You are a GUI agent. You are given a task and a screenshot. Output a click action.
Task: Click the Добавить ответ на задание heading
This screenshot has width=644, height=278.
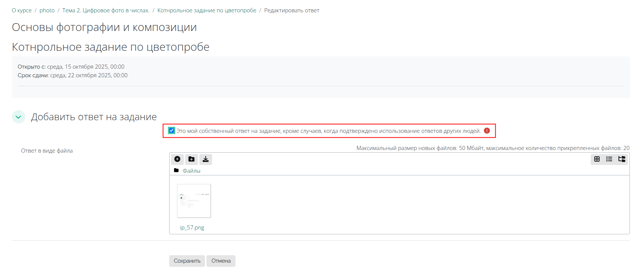94,117
